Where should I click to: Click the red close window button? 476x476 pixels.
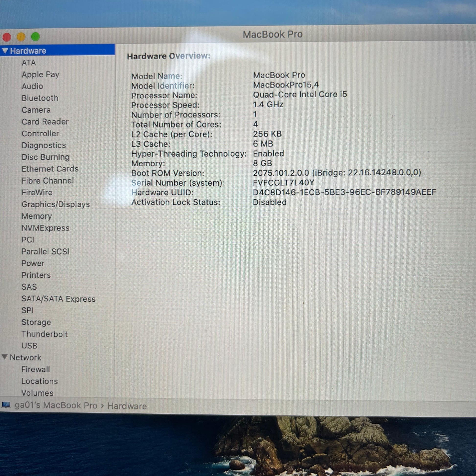pyautogui.click(x=7, y=37)
